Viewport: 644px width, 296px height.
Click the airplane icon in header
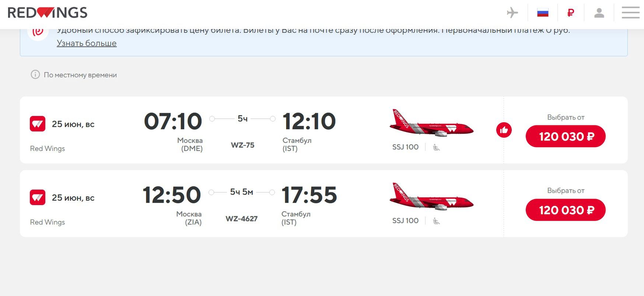512,13
